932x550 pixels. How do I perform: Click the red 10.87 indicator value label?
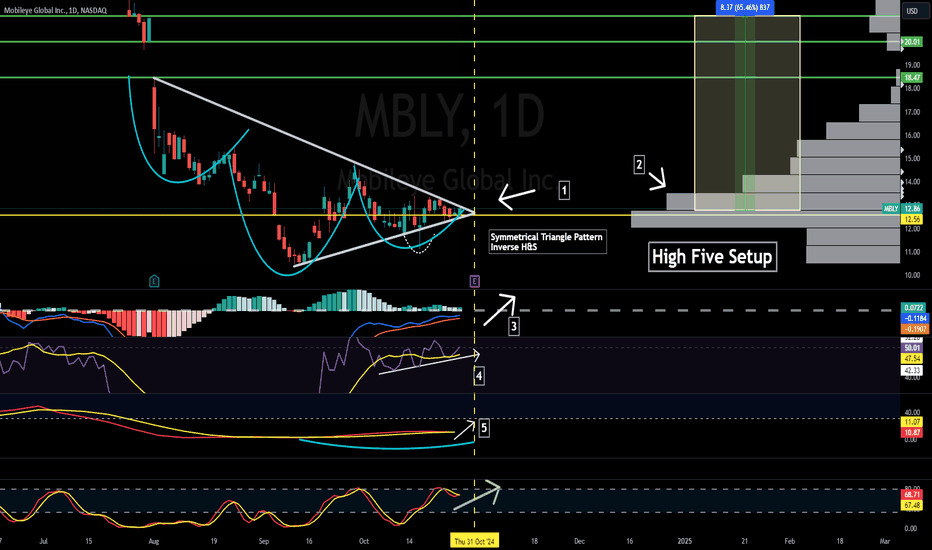click(912, 432)
